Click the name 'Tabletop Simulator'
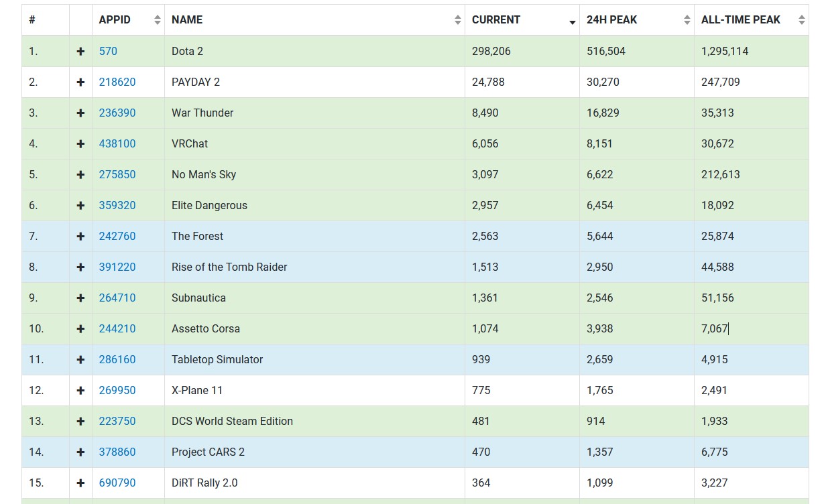Screen dimensions: 824x504 pos(217,359)
